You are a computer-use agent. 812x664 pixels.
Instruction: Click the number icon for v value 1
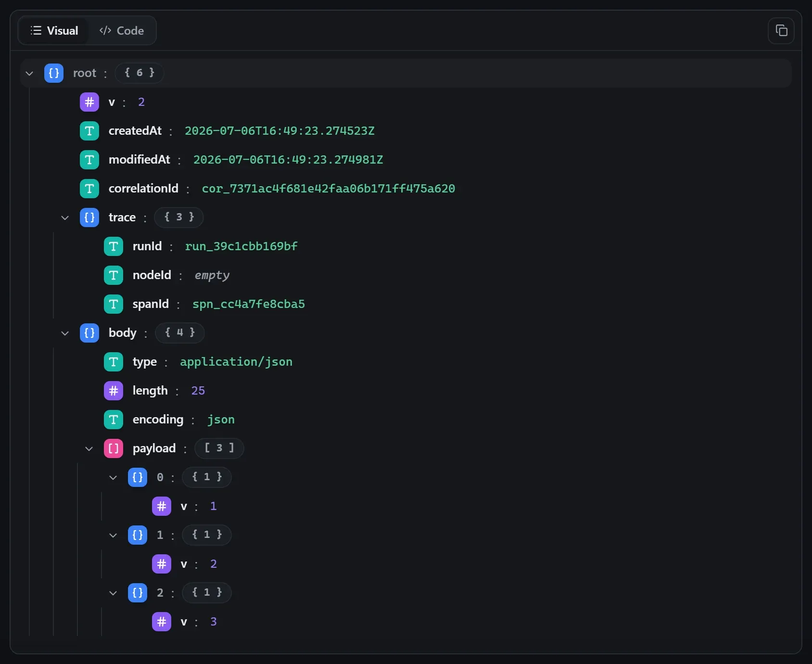[x=162, y=506]
